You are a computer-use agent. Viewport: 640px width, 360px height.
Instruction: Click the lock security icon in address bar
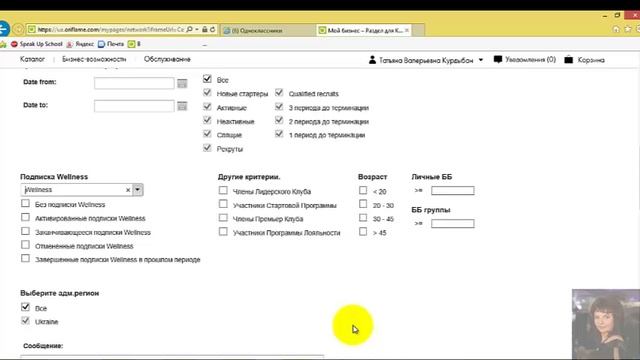pos(205,29)
